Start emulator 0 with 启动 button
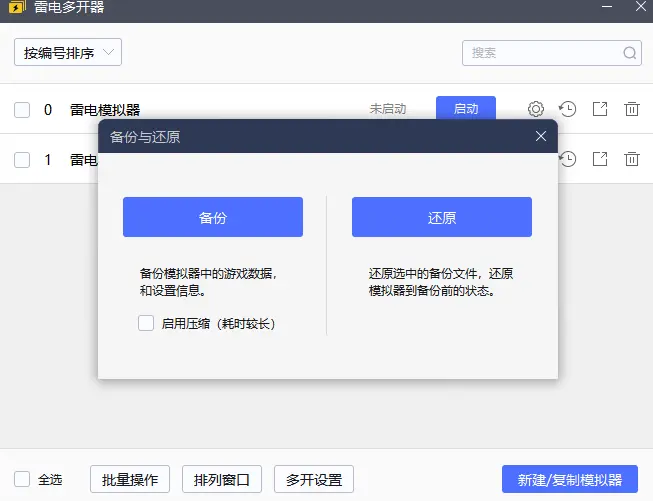The image size is (653, 501). (x=466, y=109)
